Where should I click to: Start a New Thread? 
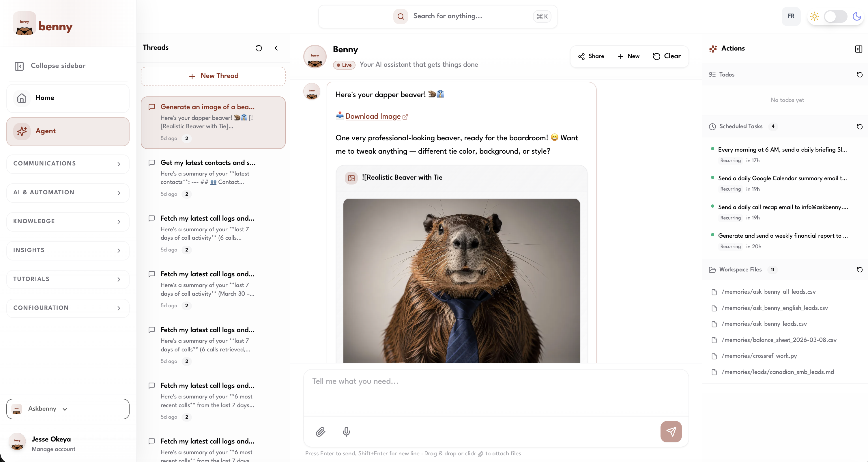[x=213, y=76]
